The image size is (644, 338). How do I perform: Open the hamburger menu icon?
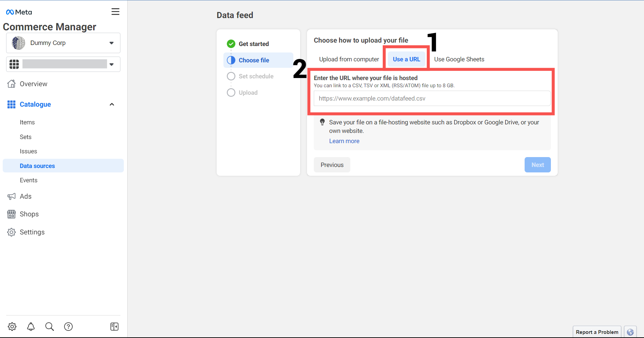(115, 12)
